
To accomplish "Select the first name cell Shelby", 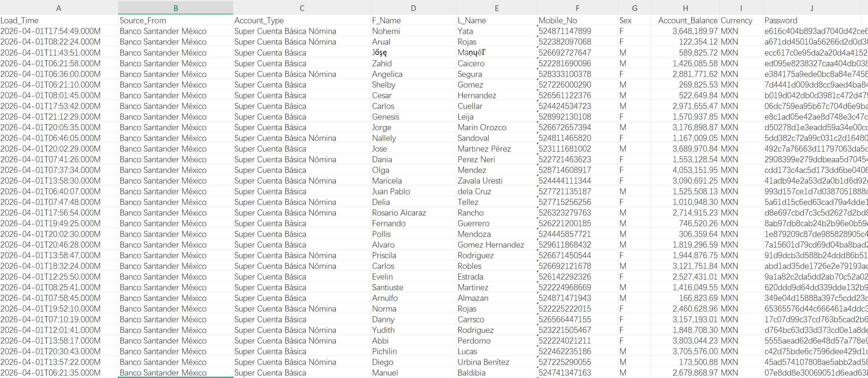I will coord(413,85).
